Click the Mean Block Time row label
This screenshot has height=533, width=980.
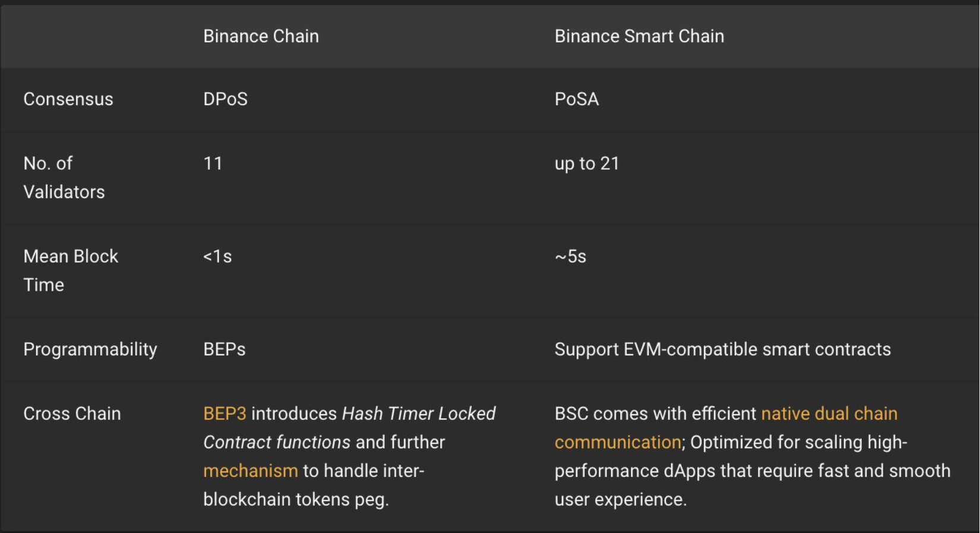[x=70, y=270]
